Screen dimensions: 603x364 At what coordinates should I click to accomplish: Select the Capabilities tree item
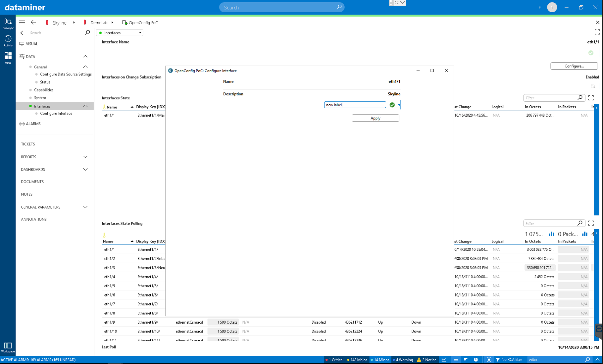[43, 90]
